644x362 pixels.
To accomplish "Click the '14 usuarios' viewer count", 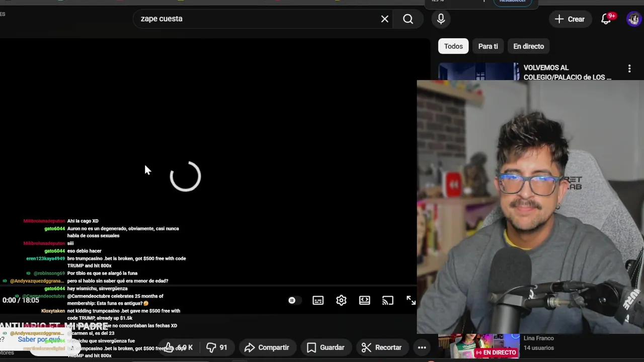I will (539, 348).
